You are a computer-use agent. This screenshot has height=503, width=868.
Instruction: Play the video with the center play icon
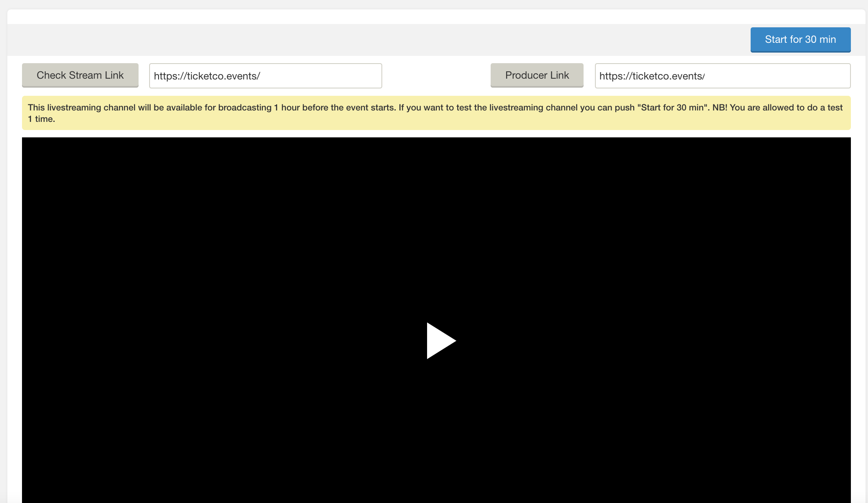pyautogui.click(x=441, y=341)
